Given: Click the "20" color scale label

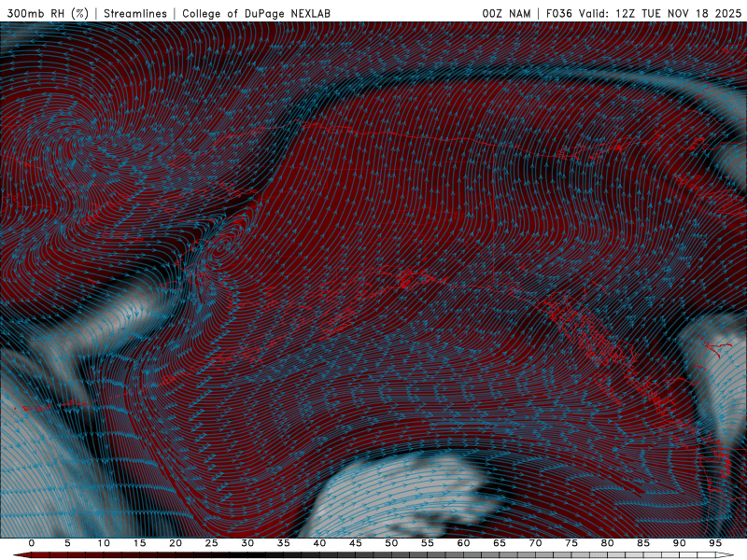Looking at the screenshot, I should coord(176,543).
